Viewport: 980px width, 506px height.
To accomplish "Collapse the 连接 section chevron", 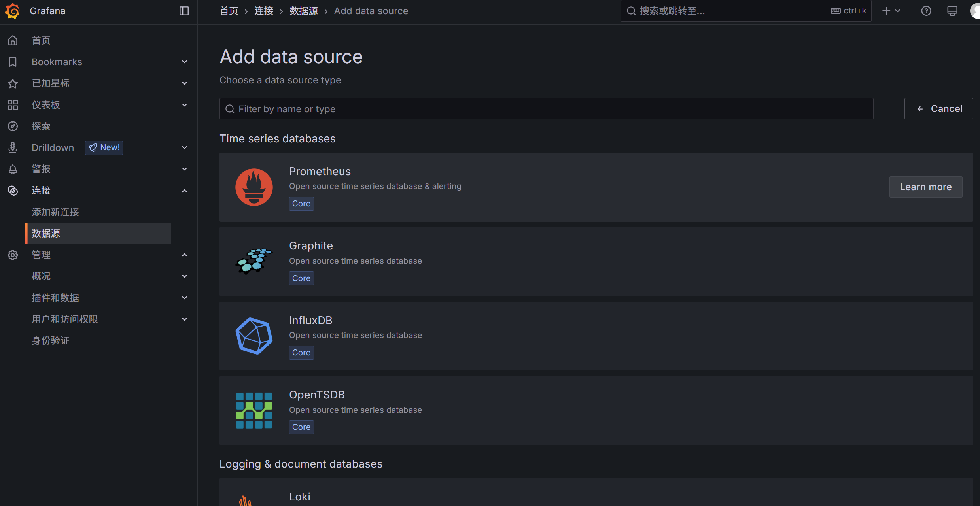I will pyautogui.click(x=184, y=191).
